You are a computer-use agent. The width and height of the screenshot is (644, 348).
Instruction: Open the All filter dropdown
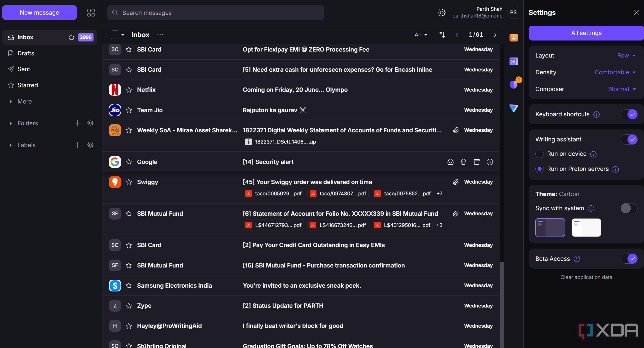[x=421, y=35]
